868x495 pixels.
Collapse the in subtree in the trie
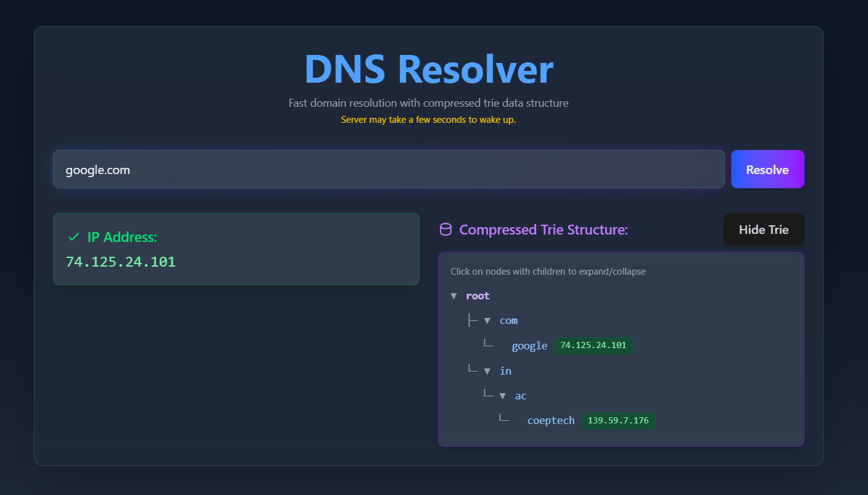tap(505, 370)
